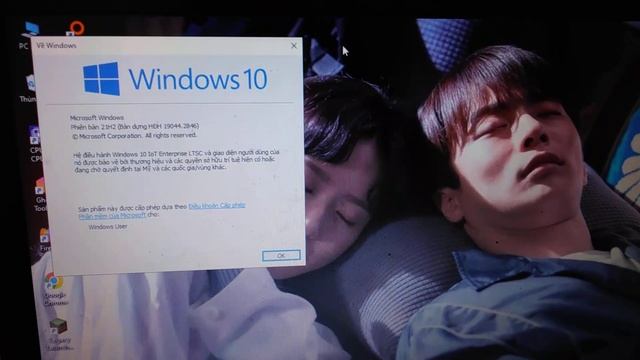Click the Windows 10 logo in dialog

tap(176, 79)
